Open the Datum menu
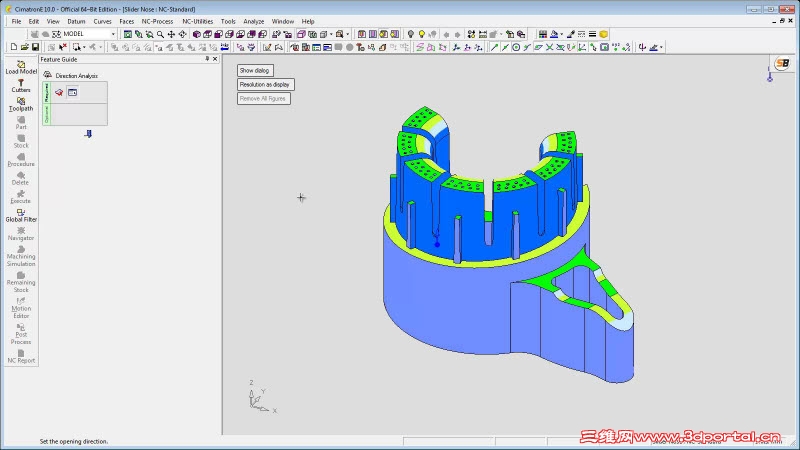Viewport: 800px width, 450px height. tap(76, 21)
